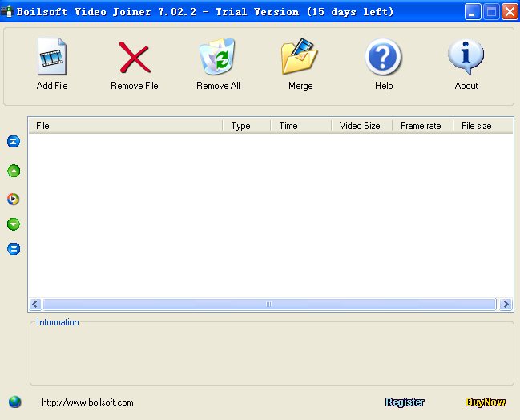Click the globe icon beside website URL
This screenshot has height=420, width=520.
pos(15,402)
